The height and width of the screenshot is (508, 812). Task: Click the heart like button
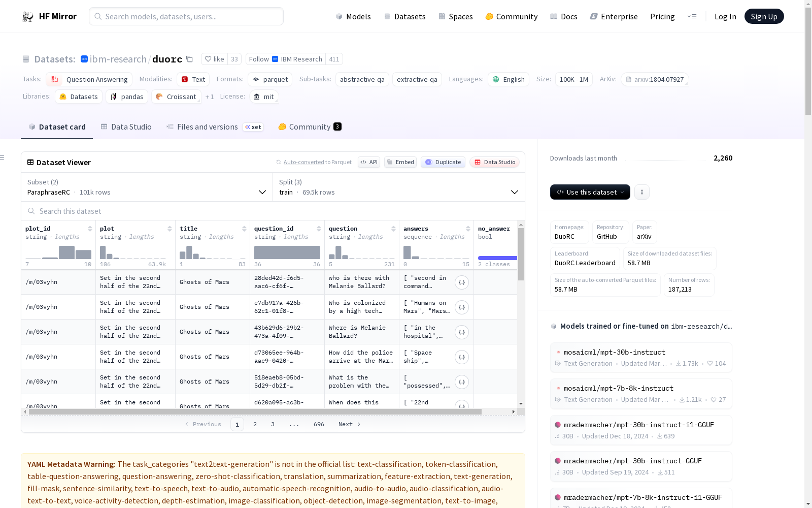pos(214,59)
